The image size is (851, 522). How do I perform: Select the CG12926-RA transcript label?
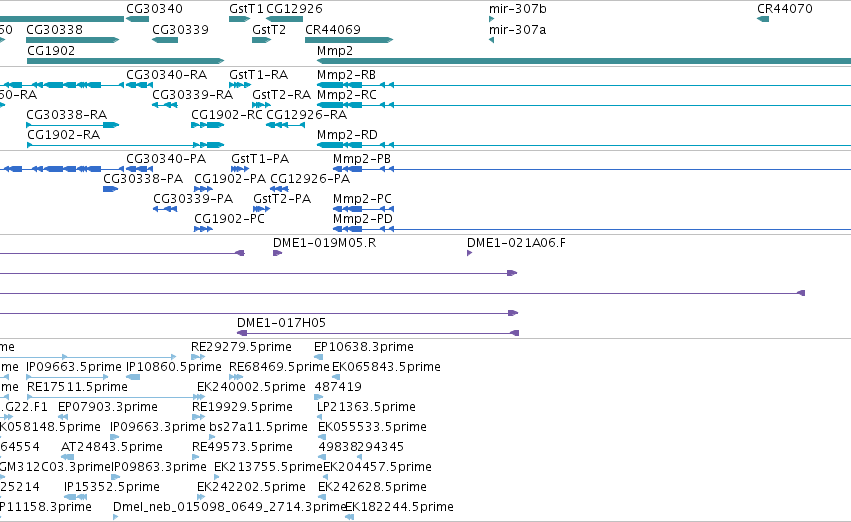click(x=306, y=114)
